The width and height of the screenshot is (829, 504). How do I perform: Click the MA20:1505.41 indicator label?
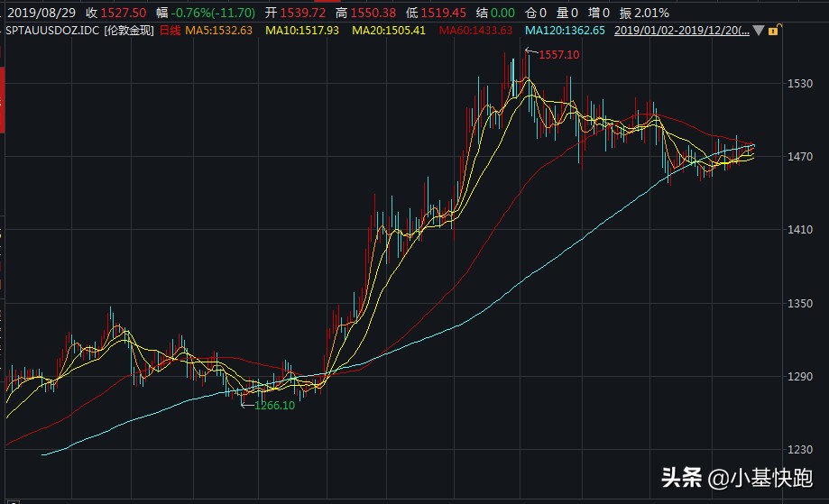point(389,31)
